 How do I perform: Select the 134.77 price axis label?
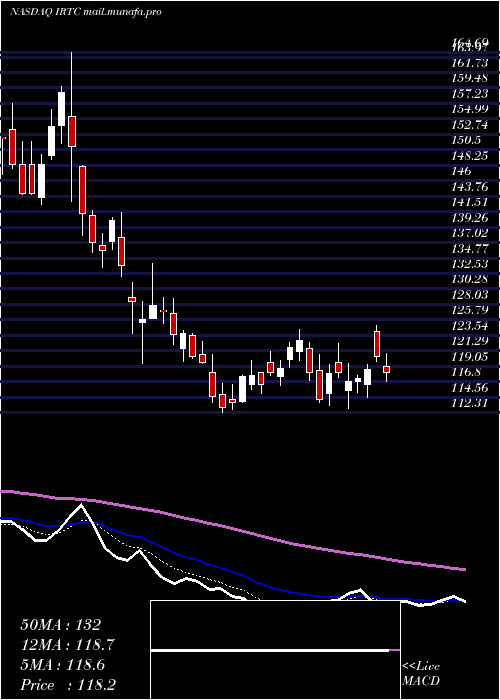pos(470,248)
